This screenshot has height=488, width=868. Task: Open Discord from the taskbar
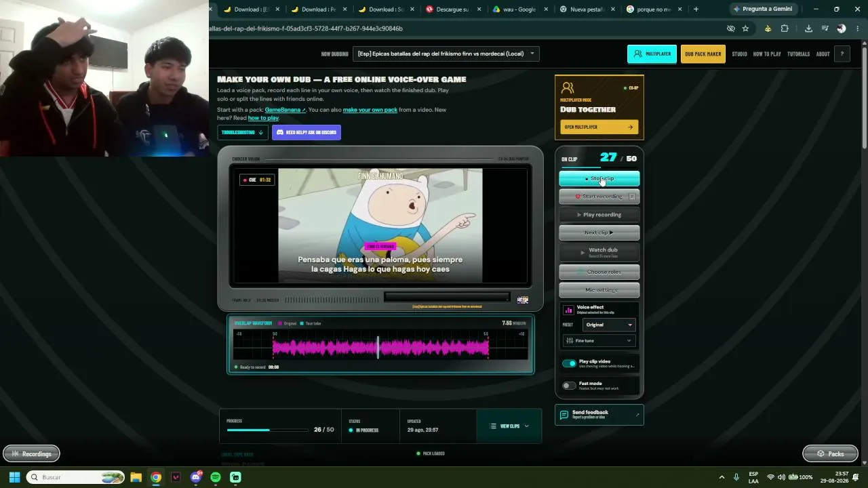pyautogui.click(x=196, y=477)
